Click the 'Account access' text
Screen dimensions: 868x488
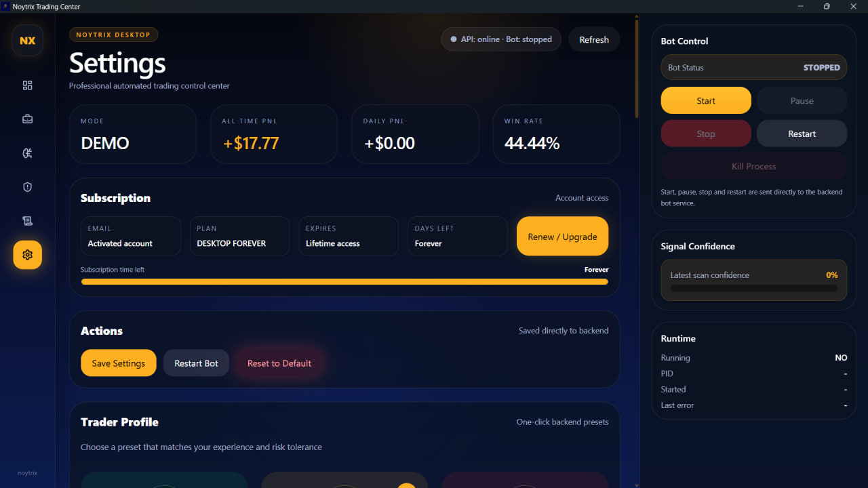(582, 198)
